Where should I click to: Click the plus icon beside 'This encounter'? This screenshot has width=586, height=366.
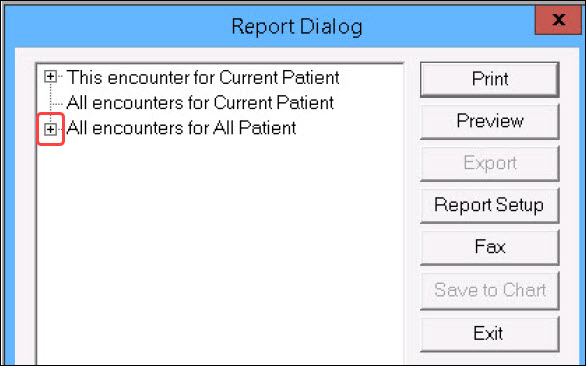[x=50, y=77]
